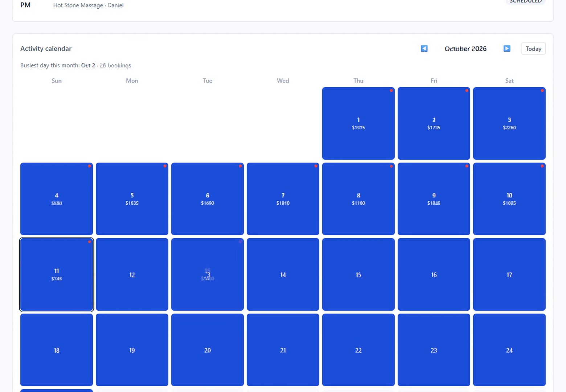The height and width of the screenshot is (392, 566).
Task: Click the Wed weekday column header
Action: pos(283,81)
